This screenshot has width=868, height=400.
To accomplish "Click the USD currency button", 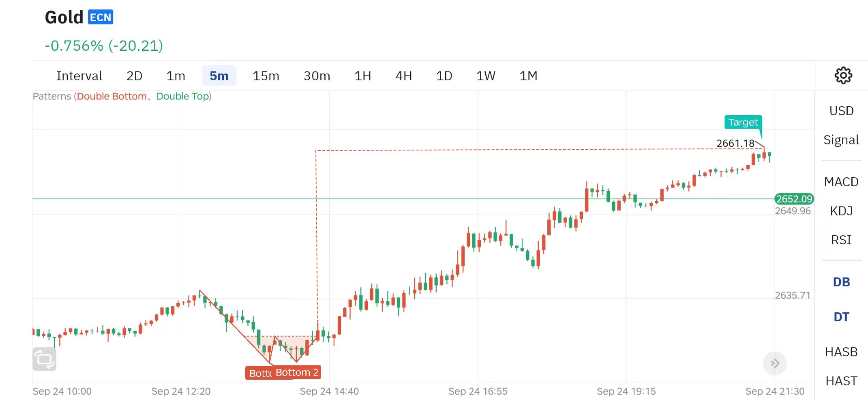I will pos(841,111).
